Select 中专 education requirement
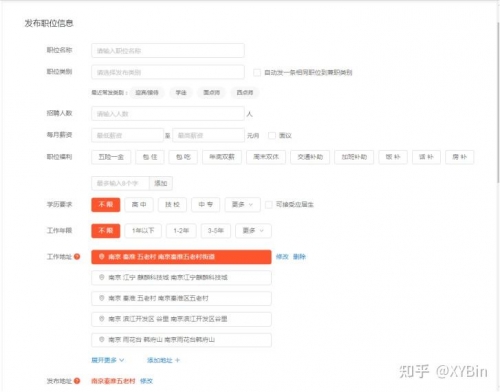Viewport: 500px width, 392px height. coord(206,204)
